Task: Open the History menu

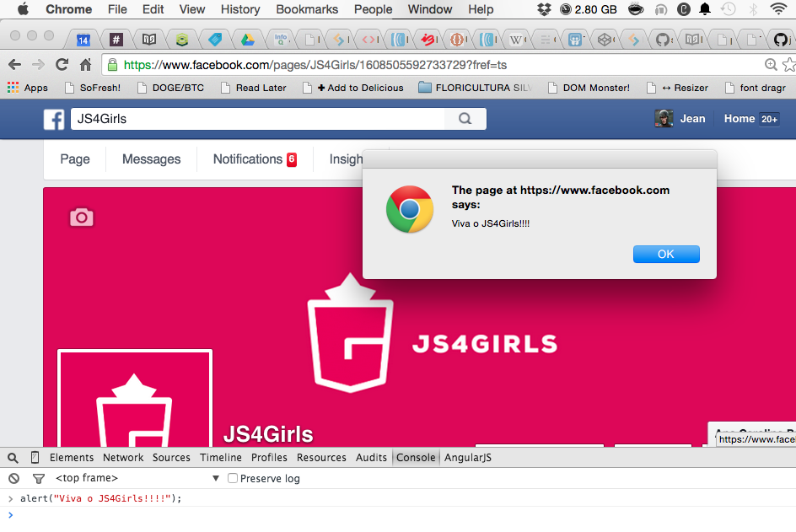Action: click(x=240, y=9)
